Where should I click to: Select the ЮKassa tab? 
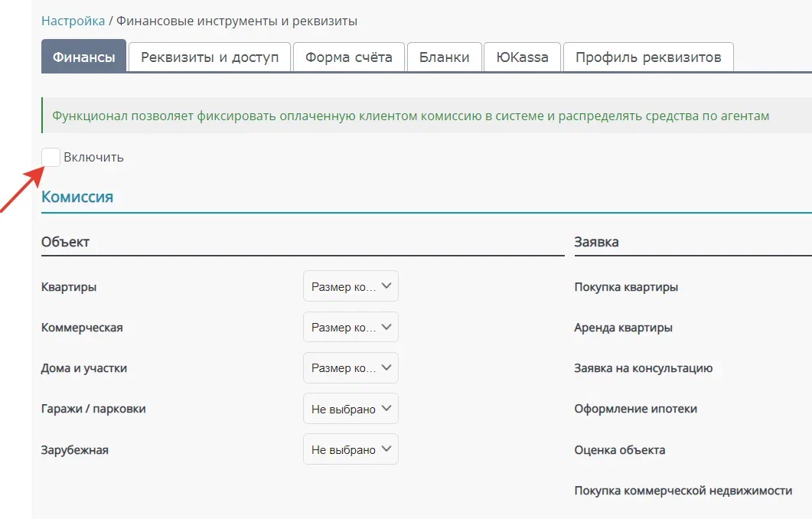click(522, 57)
